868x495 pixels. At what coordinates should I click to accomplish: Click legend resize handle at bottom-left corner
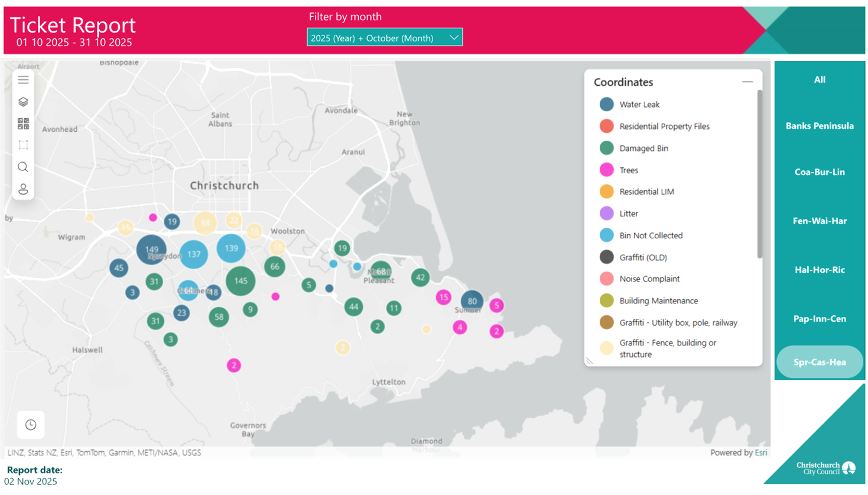coord(590,360)
